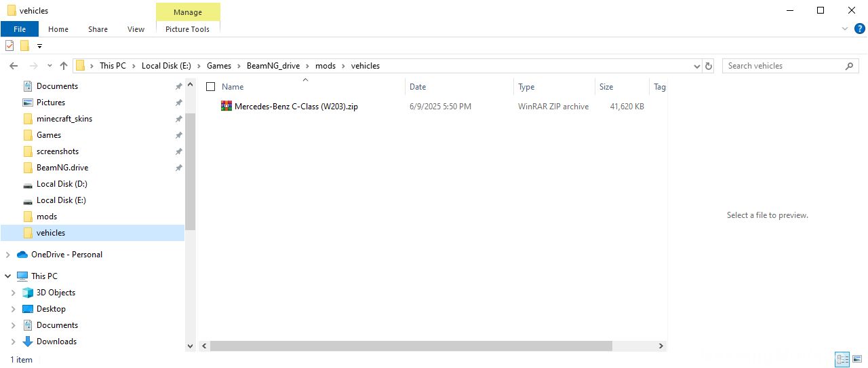This screenshot has width=868, height=368.
Task: Click the Downloads arrow icon
Action: [x=28, y=342]
